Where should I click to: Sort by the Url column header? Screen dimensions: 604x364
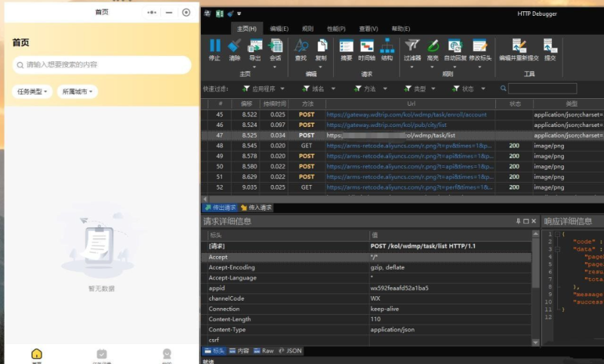click(x=411, y=104)
